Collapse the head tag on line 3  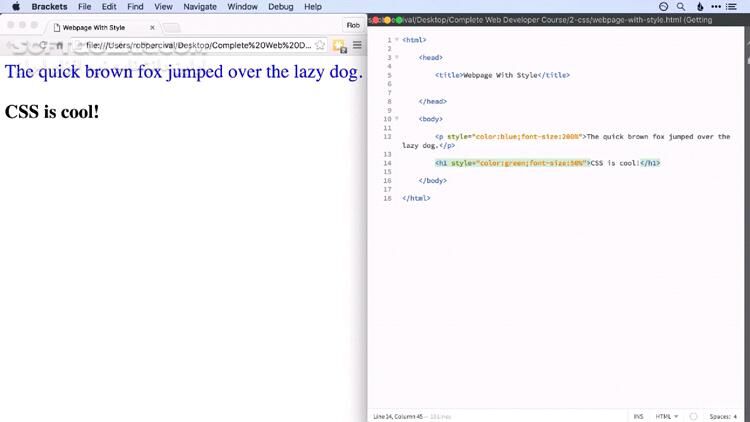click(x=397, y=57)
